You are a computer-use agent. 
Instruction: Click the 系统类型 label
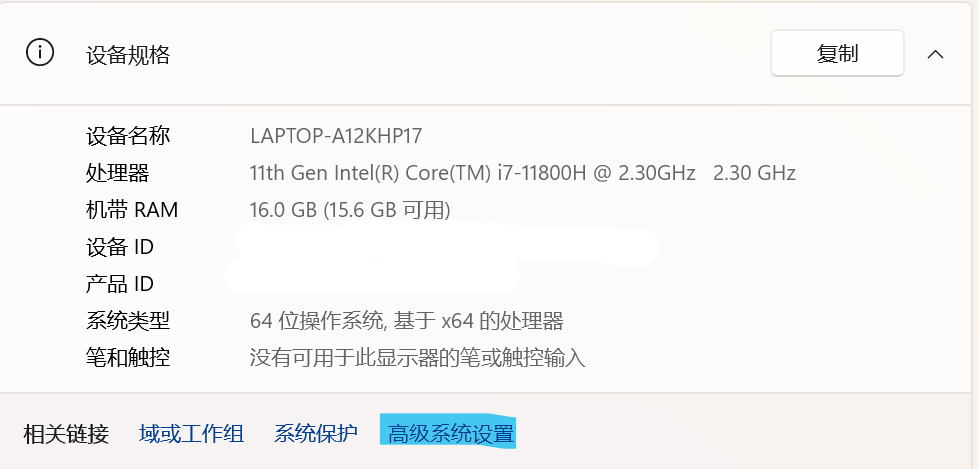128,321
